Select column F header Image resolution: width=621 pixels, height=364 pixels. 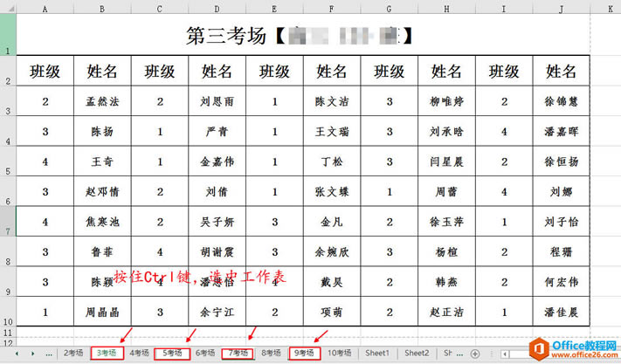(332, 9)
